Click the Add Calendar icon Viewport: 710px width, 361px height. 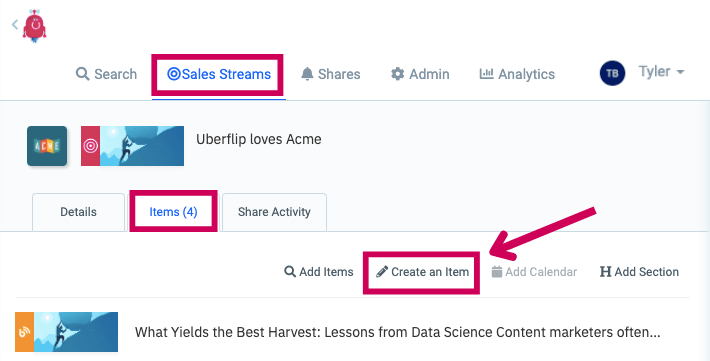point(497,272)
